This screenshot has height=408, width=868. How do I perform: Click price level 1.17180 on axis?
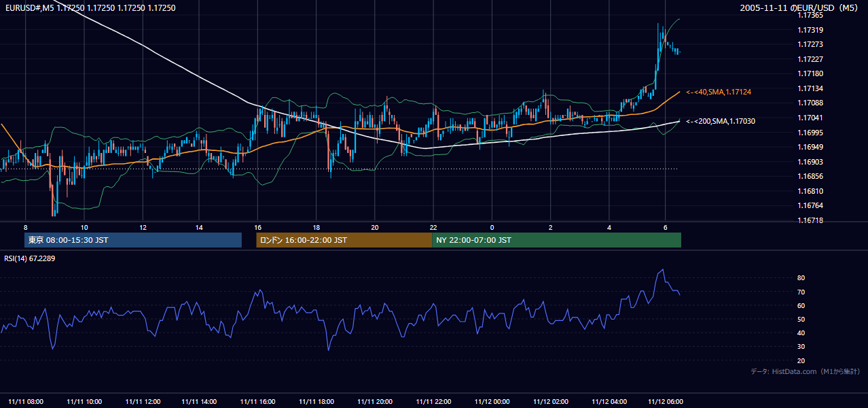click(x=811, y=73)
